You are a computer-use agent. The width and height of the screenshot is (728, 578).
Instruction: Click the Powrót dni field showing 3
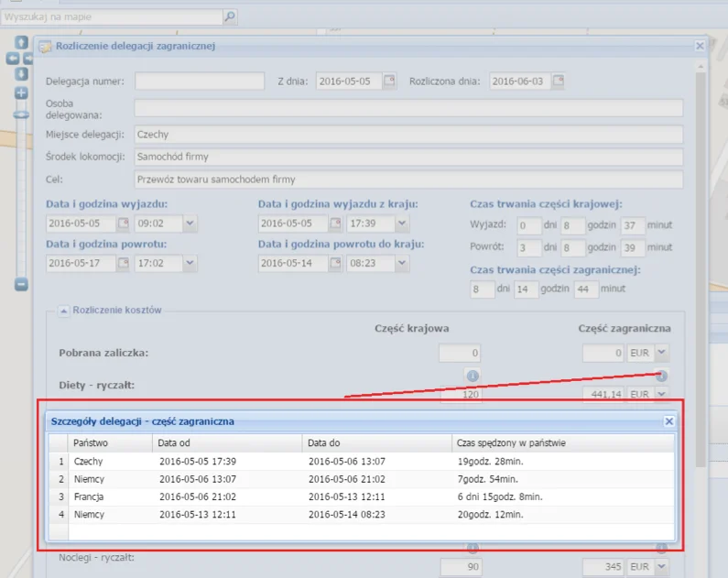tap(528, 247)
